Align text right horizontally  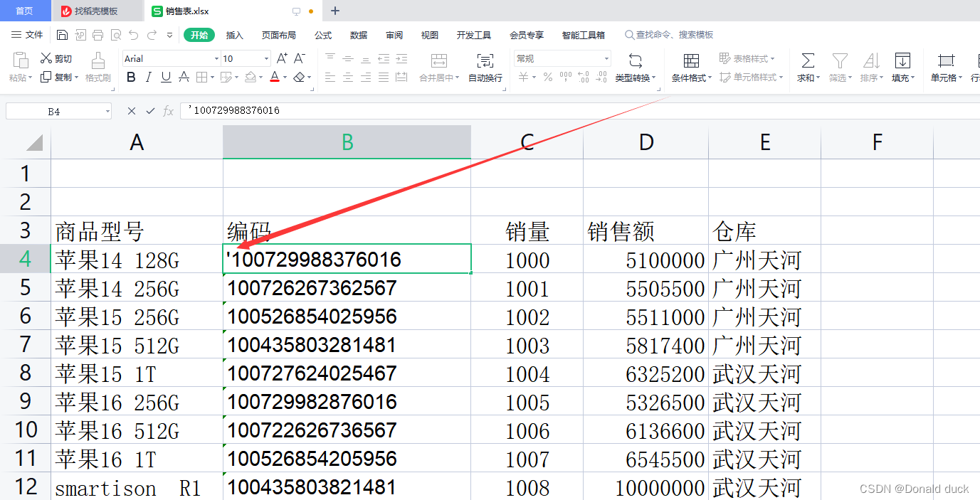coord(366,78)
